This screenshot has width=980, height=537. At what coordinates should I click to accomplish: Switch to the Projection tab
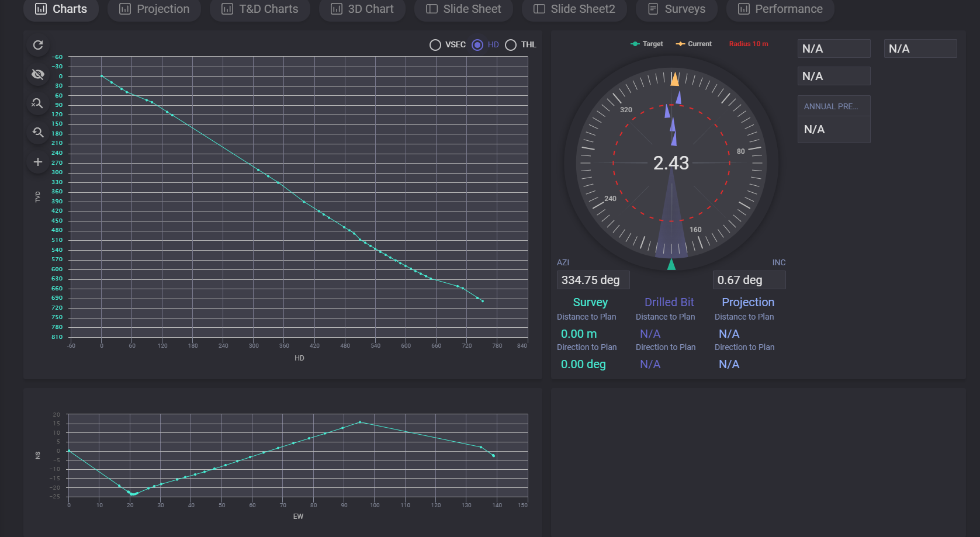154,9
